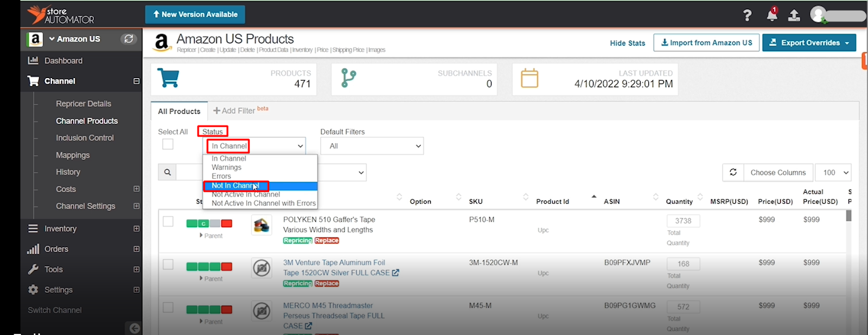Expand the Inventory section plus icon

(136, 229)
